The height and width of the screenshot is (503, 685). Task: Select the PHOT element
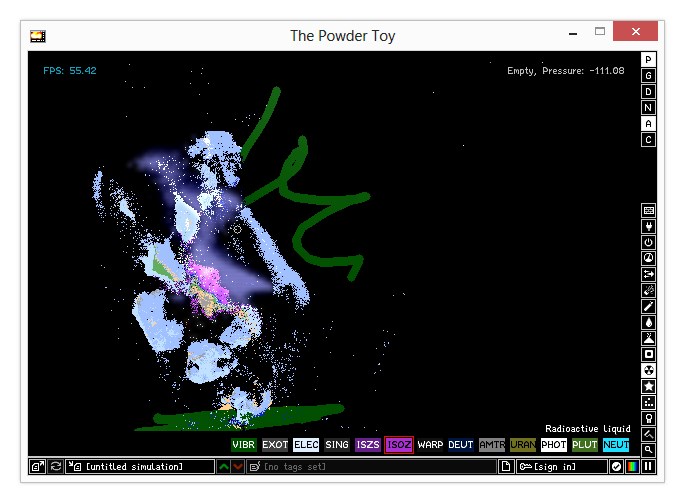point(554,445)
